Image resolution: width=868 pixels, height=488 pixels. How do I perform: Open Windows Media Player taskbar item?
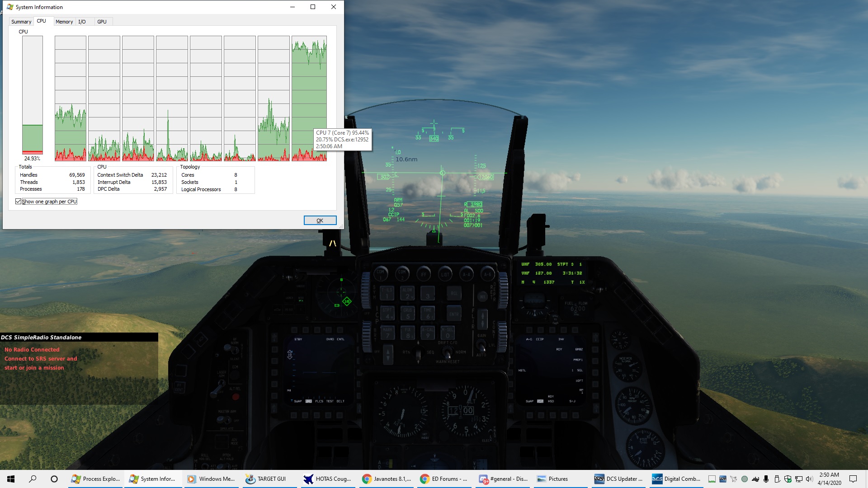pos(212,479)
